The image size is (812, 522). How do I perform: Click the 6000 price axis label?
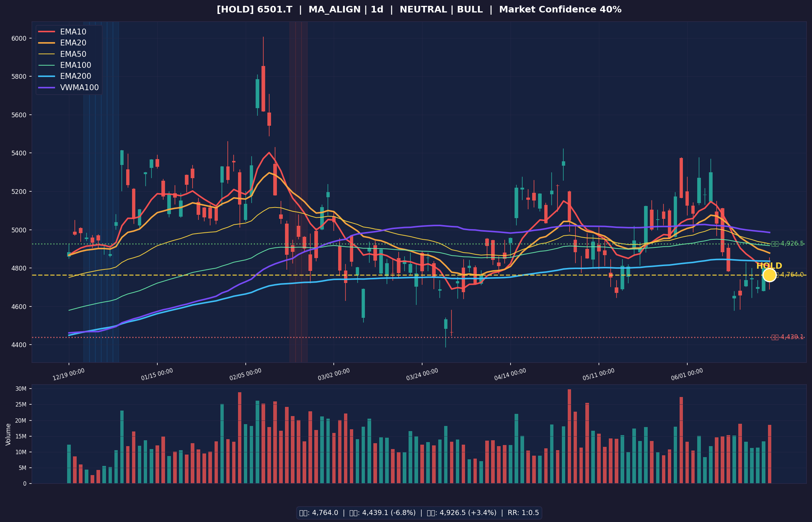pos(19,38)
